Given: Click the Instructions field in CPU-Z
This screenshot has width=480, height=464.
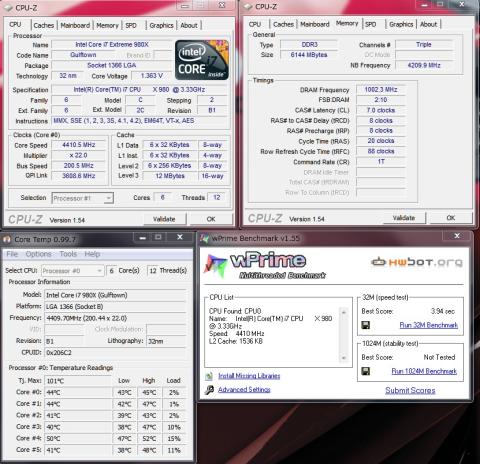Looking at the screenshot, I should click(140, 121).
